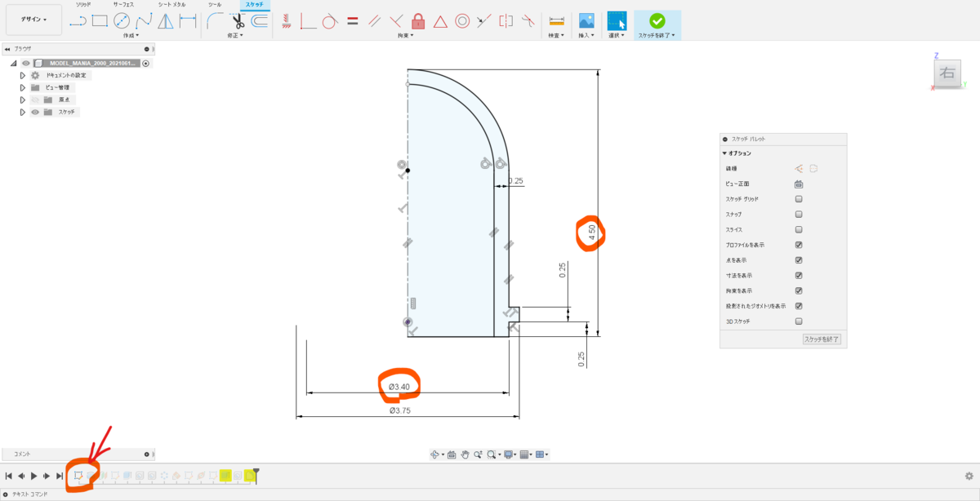Apply the Symmetry constraint
This screenshot has height=501, width=980.
click(x=506, y=20)
